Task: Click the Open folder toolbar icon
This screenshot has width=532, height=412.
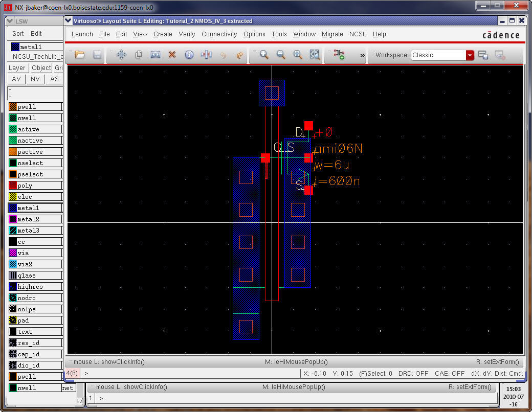Action: [79, 55]
